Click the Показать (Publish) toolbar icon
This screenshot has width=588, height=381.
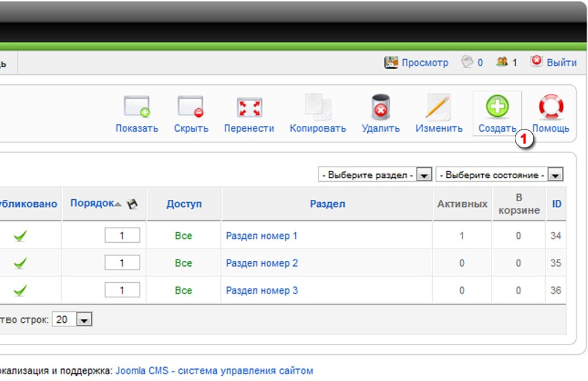coord(137,108)
